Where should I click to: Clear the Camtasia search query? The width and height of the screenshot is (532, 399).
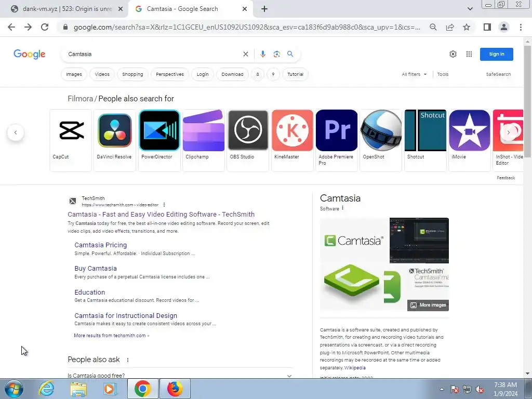tap(246, 54)
